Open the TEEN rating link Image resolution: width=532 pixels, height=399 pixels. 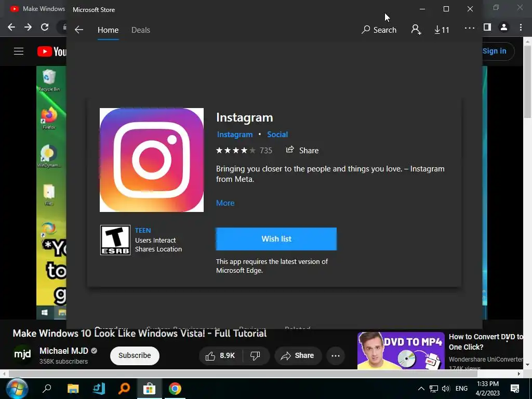pos(143,230)
